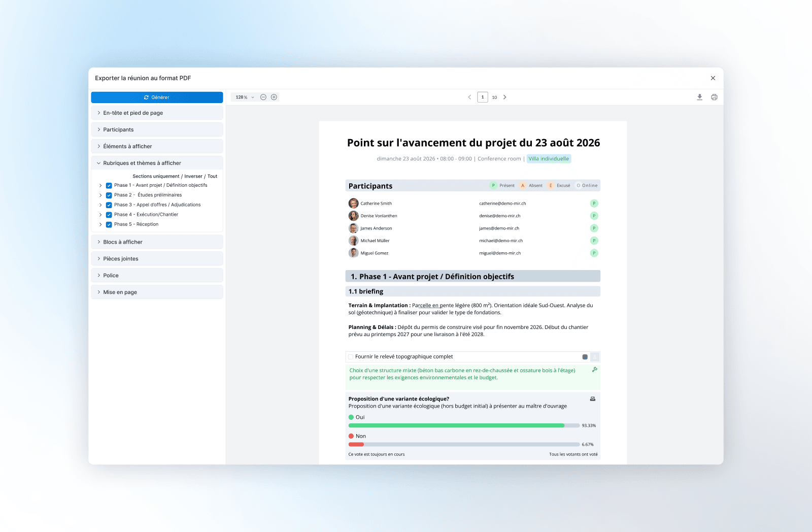The height and width of the screenshot is (532, 812).
Task: Click the present badge for Catherine Smith
Action: [x=594, y=204]
